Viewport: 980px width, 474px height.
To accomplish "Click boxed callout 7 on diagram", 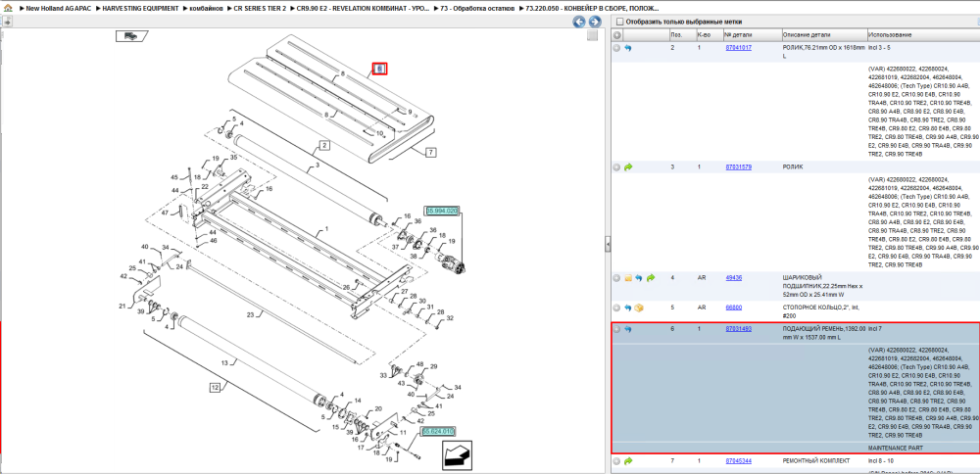I will (x=430, y=152).
